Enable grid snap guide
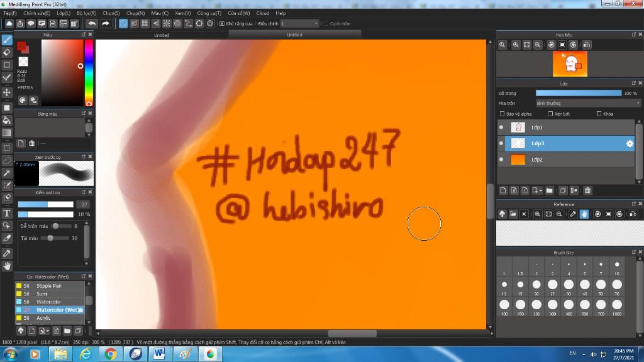This screenshot has width=644, height=362. 145,23
